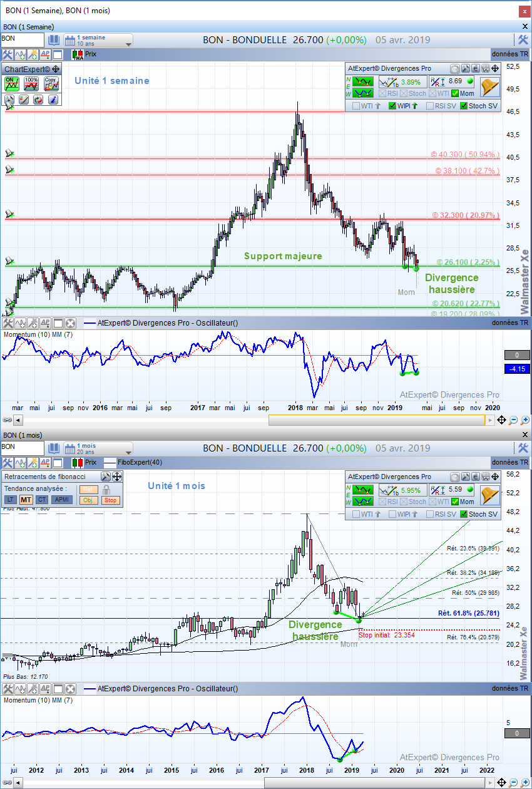This screenshot has width=532, height=789.
Task: Click the 'Support majeure' annotation
Action: point(283,255)
